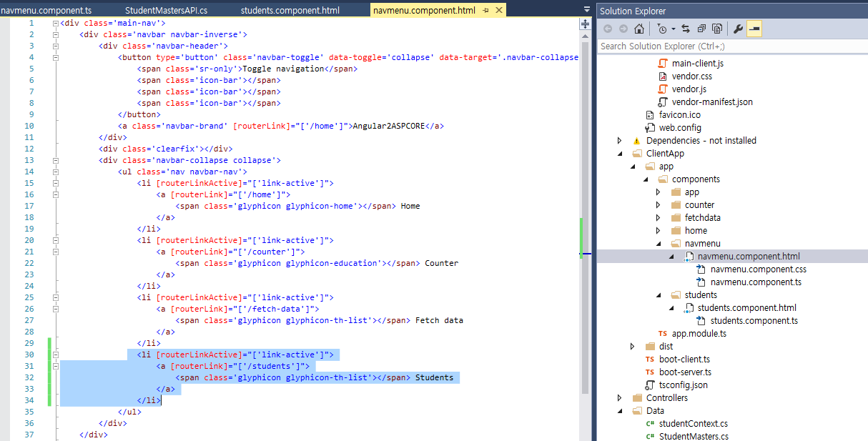Collapse the students anchor at line 31
This screenshot has width=868, height=441.
click(x=56, y=366)
